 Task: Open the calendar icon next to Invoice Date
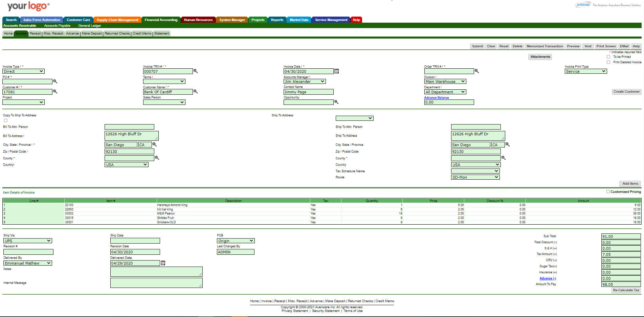336,71
